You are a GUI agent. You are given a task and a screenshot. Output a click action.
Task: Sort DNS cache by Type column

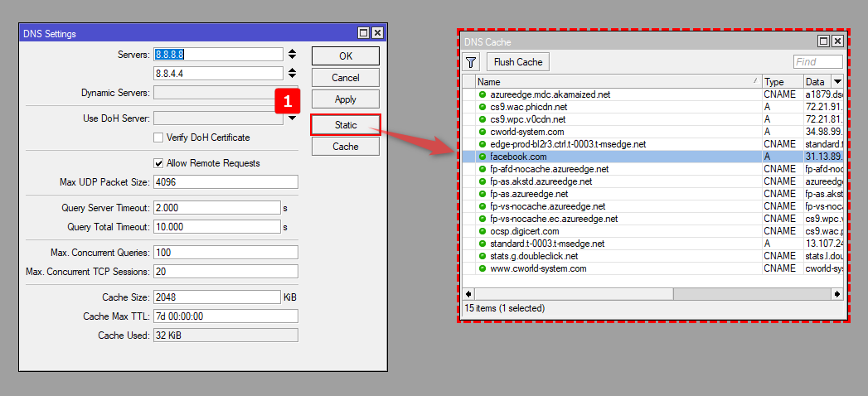click(x=782, y=82)
